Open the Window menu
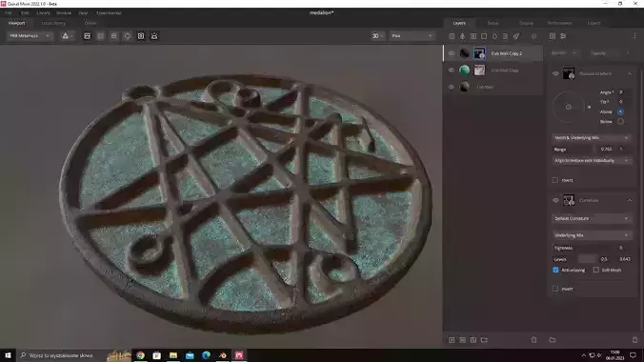The height and width of the screenshot is (362, 644). point(64,13)
